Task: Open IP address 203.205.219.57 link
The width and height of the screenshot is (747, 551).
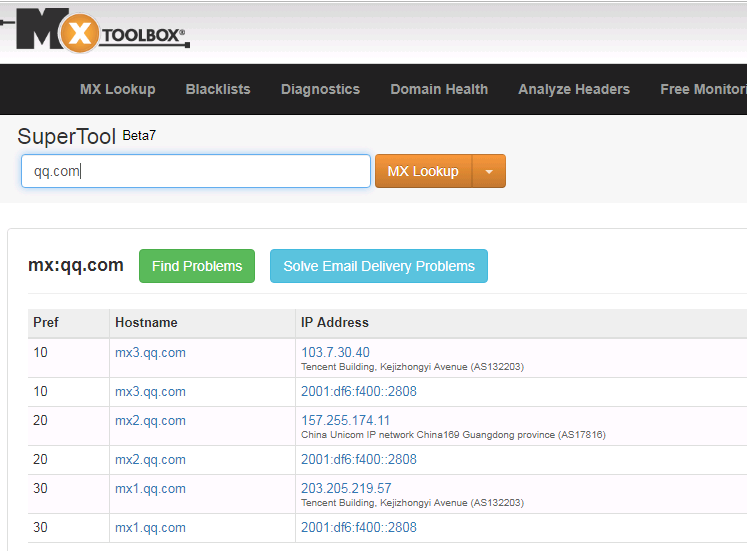Action: pos(346,488)
